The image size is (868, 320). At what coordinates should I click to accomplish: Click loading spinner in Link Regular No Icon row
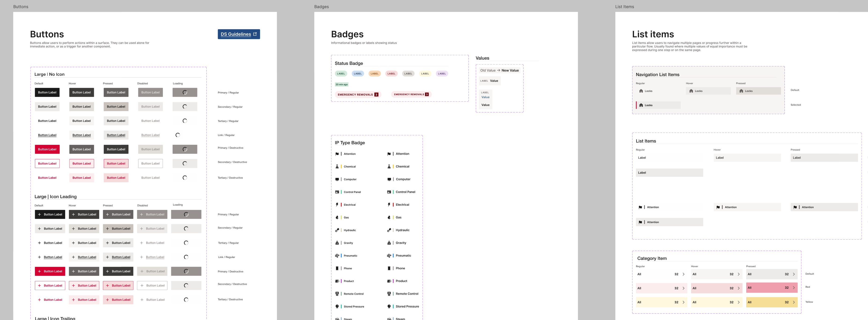coord(178,135)
